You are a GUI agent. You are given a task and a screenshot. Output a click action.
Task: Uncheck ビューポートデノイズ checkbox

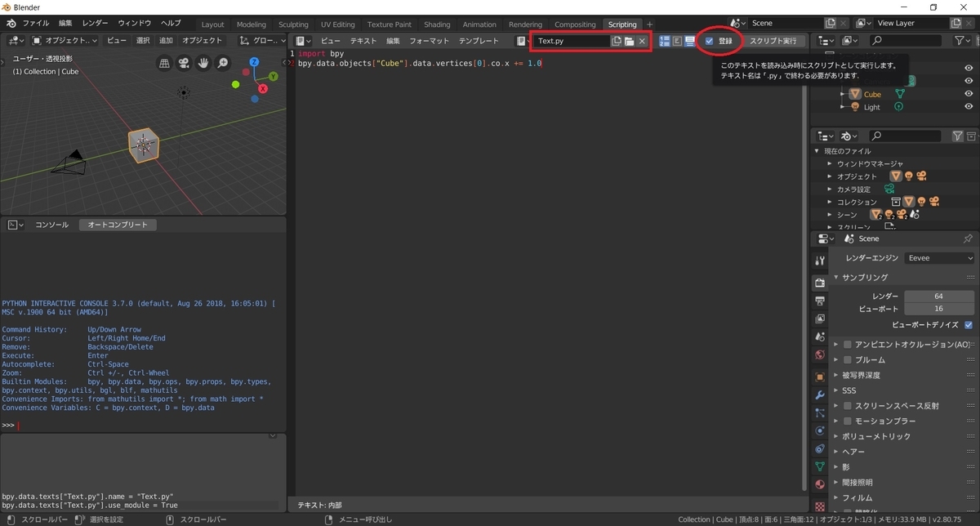969,324
